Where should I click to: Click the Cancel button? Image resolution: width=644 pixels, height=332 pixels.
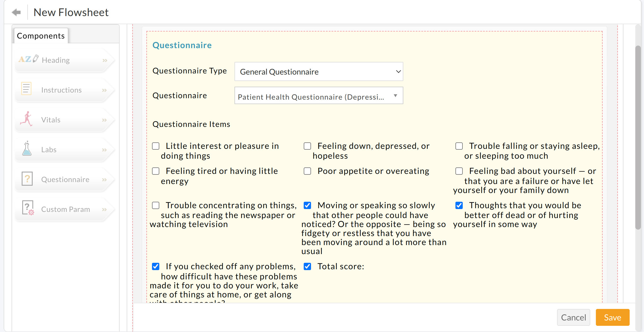click(x=573, y=317)
